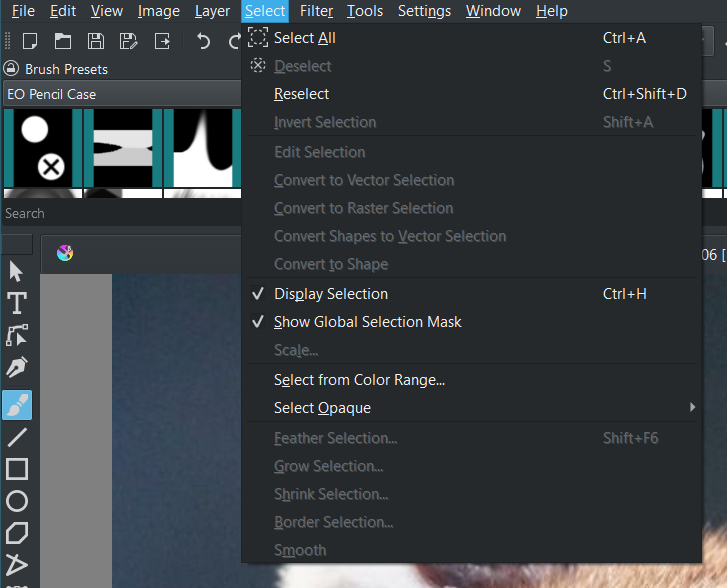The image size is (727, 588).
Task: Select the Line tool
Action: (17, 437)
